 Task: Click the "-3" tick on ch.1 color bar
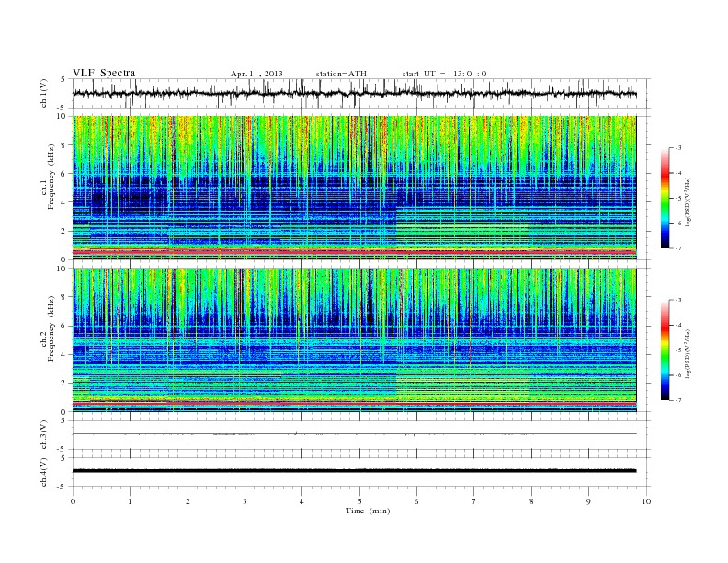tap(678, 148)
